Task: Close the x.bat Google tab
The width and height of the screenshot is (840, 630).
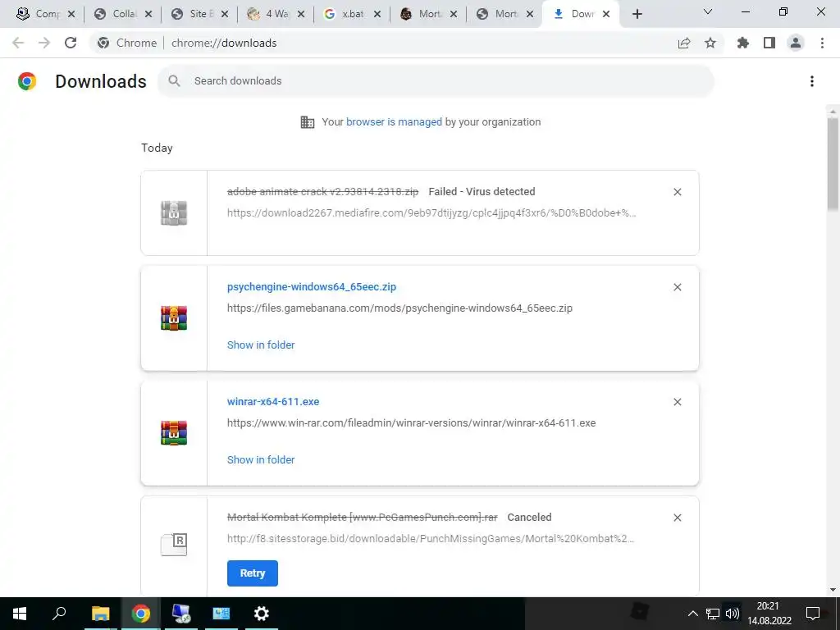Action: click(377, 15)
